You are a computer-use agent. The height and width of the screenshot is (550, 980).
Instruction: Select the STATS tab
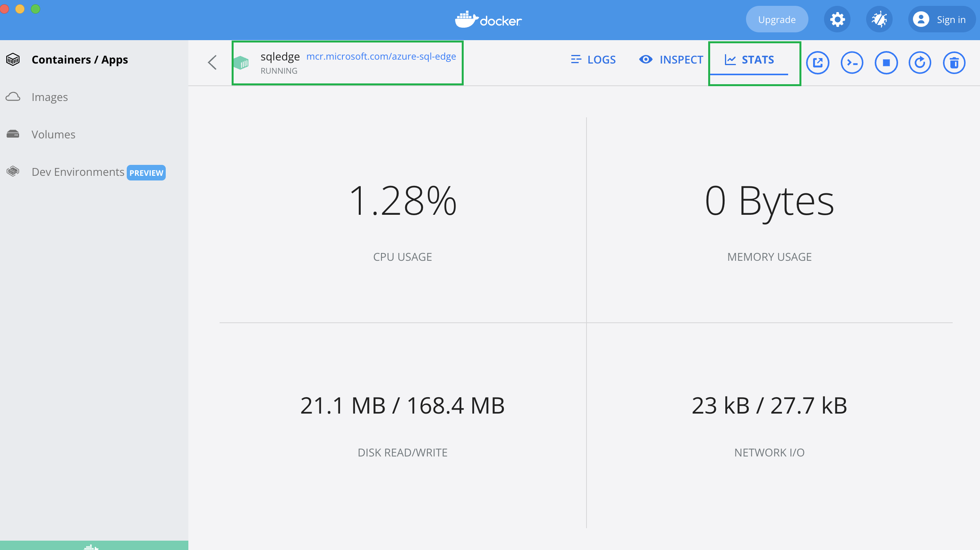pyautogui.click(x=749, y=60)
